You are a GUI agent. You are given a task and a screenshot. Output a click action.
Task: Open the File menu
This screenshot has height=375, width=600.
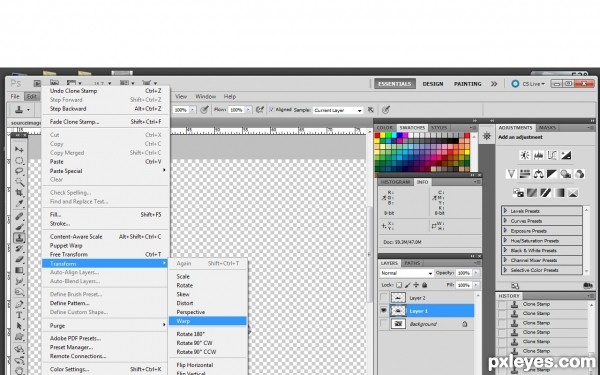(x=15, y=96)
